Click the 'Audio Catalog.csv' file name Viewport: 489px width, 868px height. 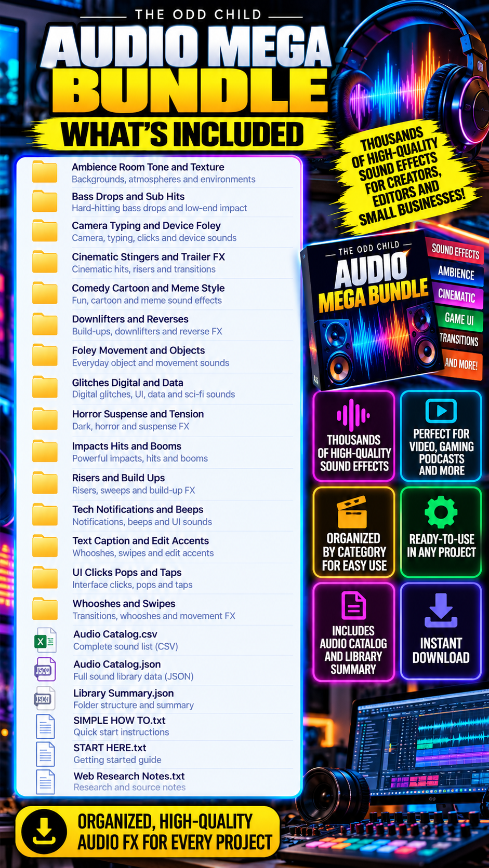tap(115, 634)
